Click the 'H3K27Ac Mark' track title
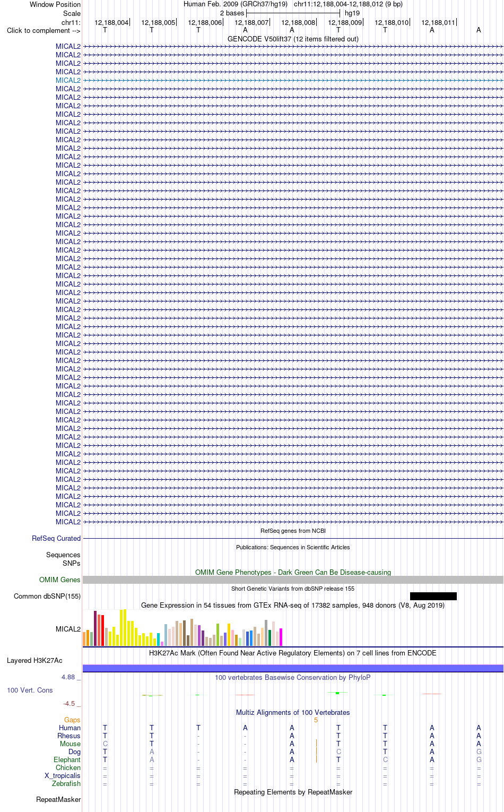 (x=293, y=653)
